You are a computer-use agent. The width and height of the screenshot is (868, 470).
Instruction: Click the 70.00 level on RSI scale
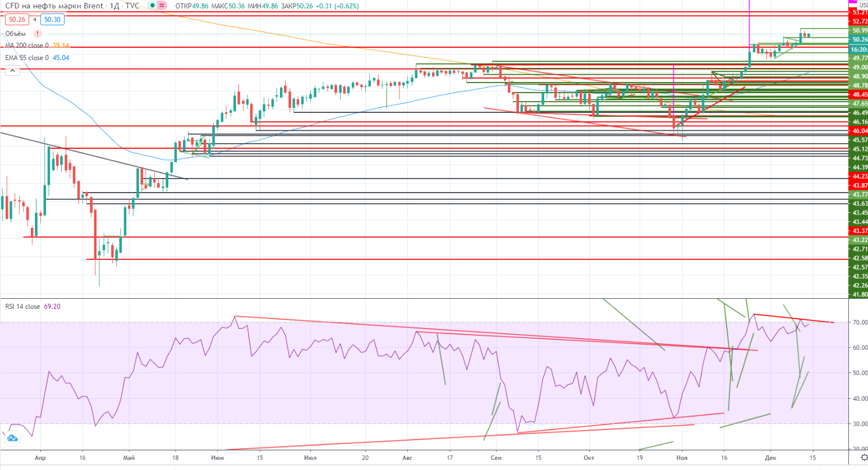(860, 322)
